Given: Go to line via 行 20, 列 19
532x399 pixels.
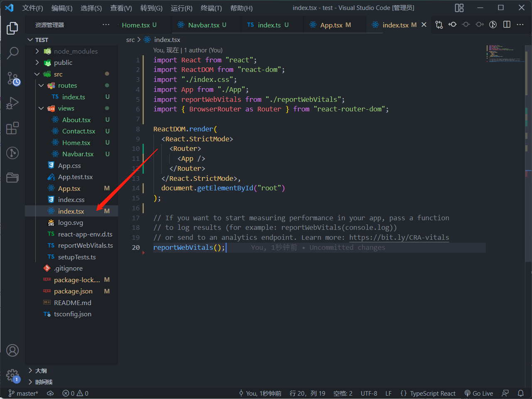Looking at the screenshot, I should 308,393.
